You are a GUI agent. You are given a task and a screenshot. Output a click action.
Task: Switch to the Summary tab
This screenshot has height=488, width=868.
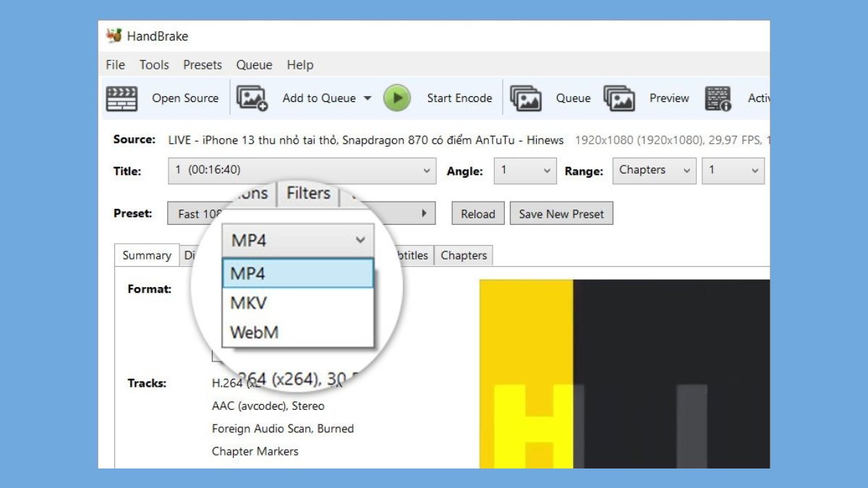pos(147,255)
